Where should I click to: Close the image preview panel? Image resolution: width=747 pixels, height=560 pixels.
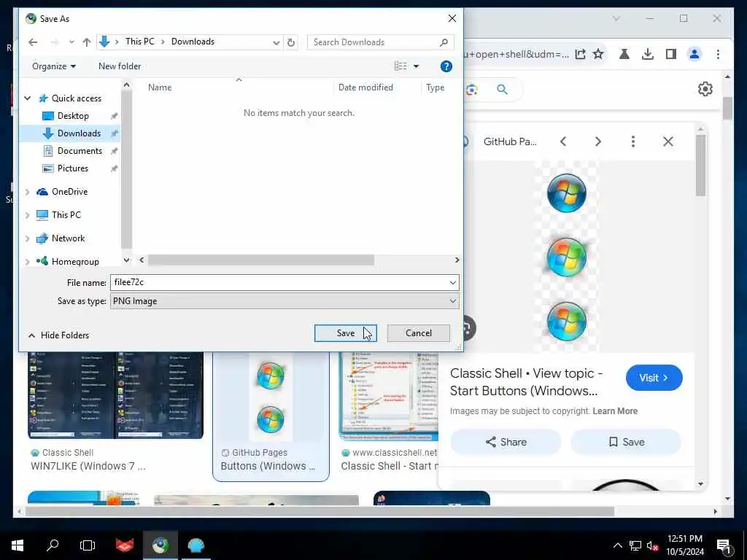pos(668,141)
